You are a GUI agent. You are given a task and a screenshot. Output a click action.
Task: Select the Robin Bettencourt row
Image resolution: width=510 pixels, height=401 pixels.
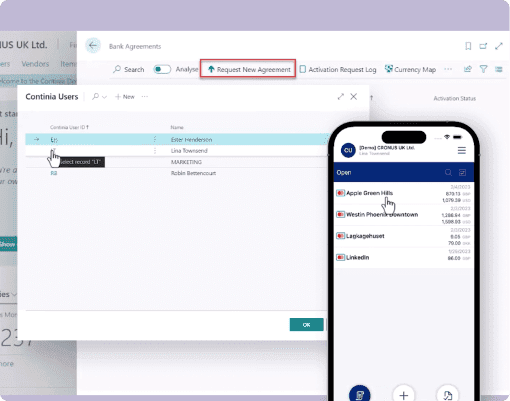(x=176, y=173)
